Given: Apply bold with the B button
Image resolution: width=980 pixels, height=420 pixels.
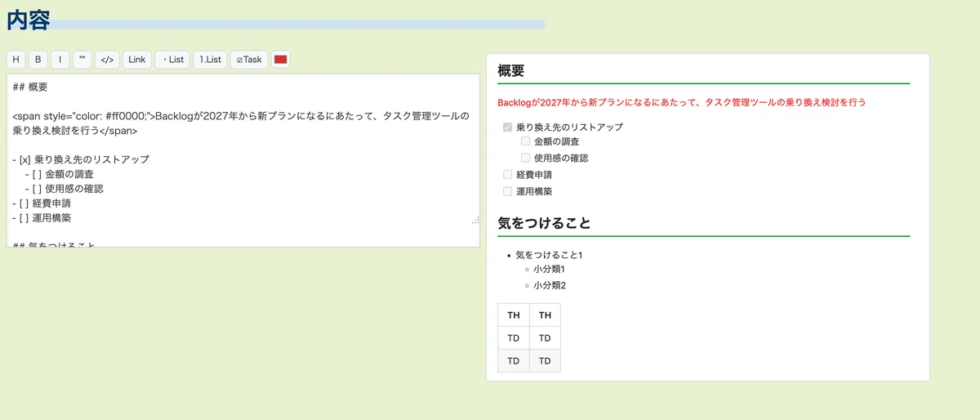Looking at the screenshot, I should pos(38,60).
